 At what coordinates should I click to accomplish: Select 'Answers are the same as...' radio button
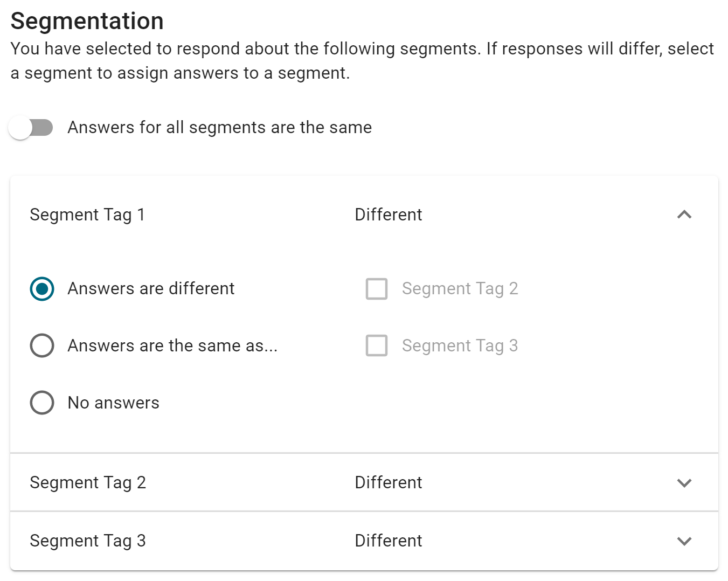click(x=42, y=345)
